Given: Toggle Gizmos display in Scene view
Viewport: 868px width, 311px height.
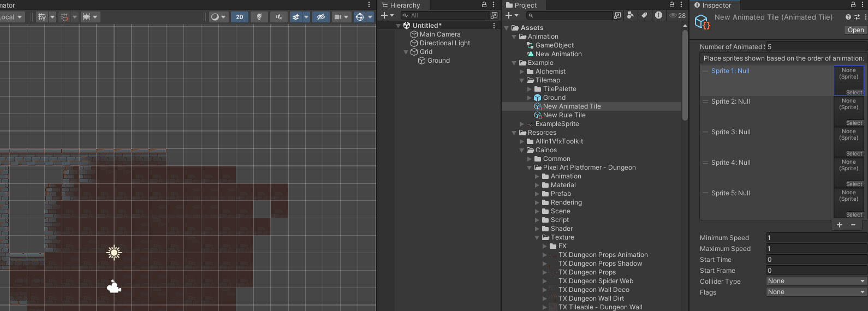Looking at the screenshot, I should [x=359, y=17].
